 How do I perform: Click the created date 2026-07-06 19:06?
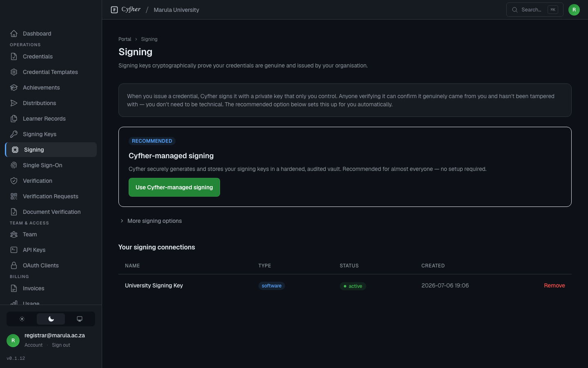pos(445,285)
